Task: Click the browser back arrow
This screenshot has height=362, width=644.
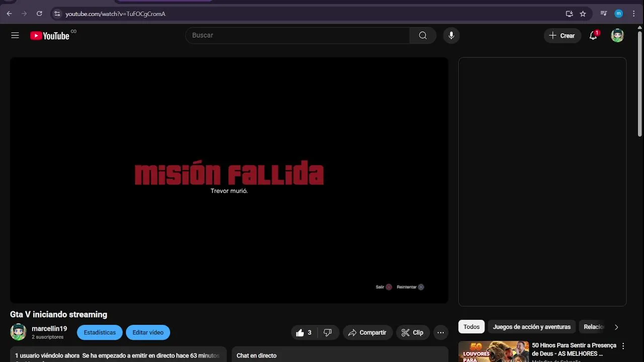Action: click(9, 14)
